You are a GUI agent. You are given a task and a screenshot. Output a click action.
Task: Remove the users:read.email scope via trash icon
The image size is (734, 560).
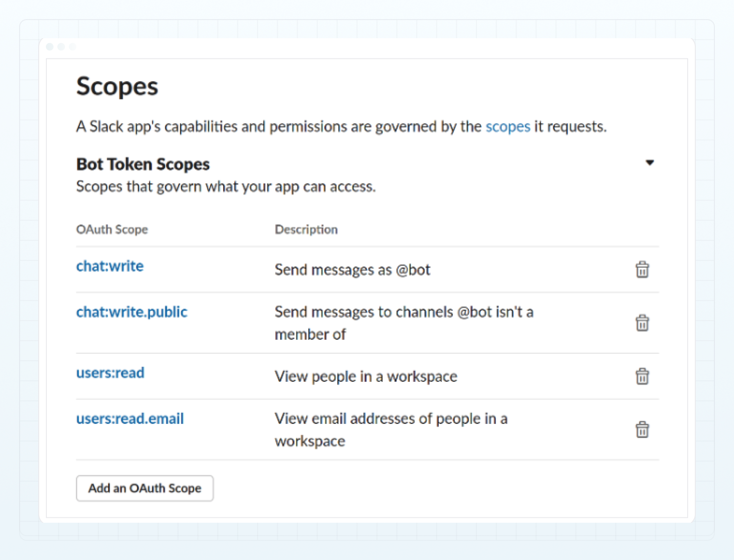642,429
